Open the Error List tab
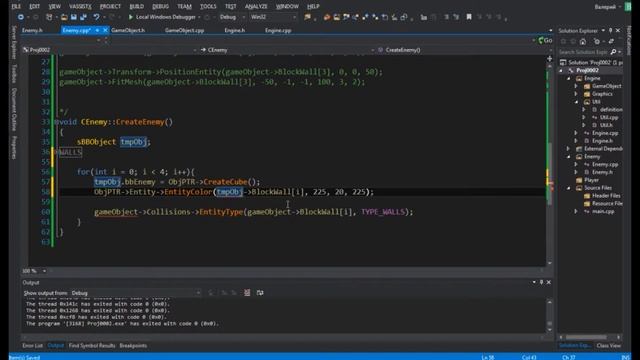The image size is (640, 360). 33,346
